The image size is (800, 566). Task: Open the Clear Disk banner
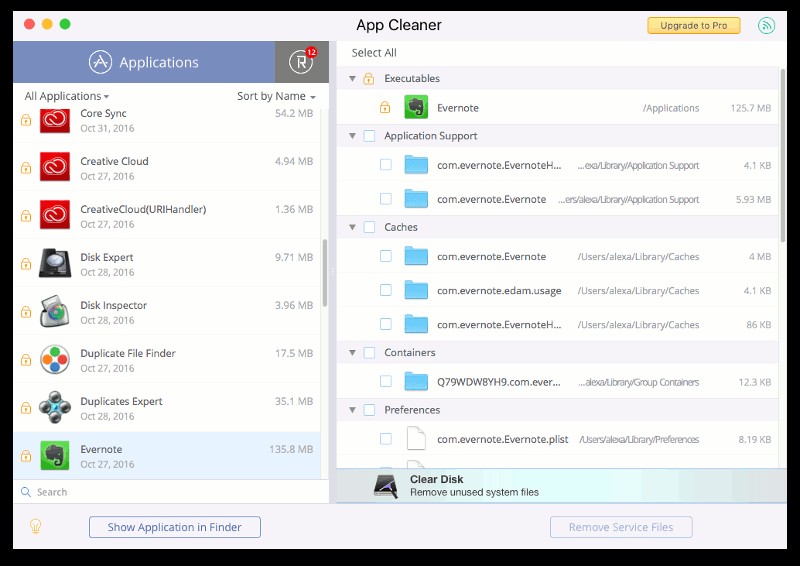(x=561, y=486)
